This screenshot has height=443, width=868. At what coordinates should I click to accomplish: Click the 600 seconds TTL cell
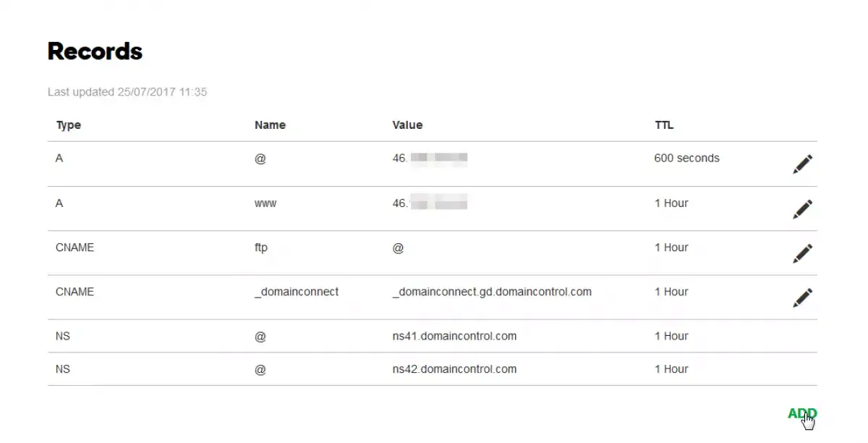click(x=686, y=158)
